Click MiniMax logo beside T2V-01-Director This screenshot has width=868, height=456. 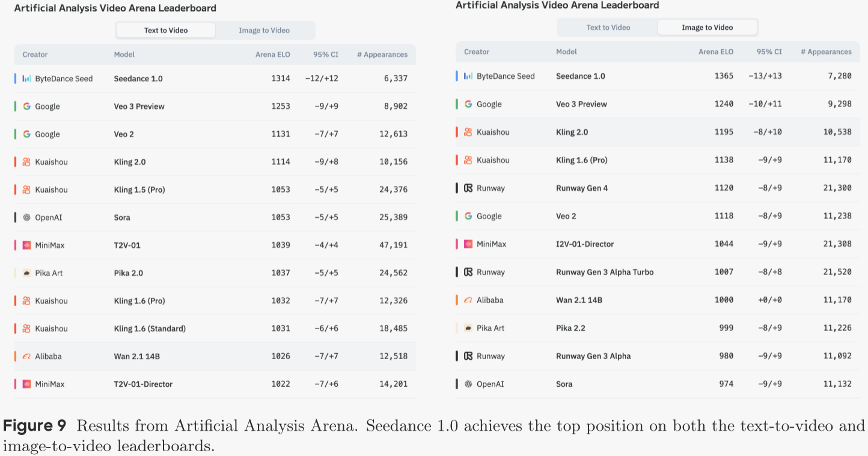[x=26, y=384]
